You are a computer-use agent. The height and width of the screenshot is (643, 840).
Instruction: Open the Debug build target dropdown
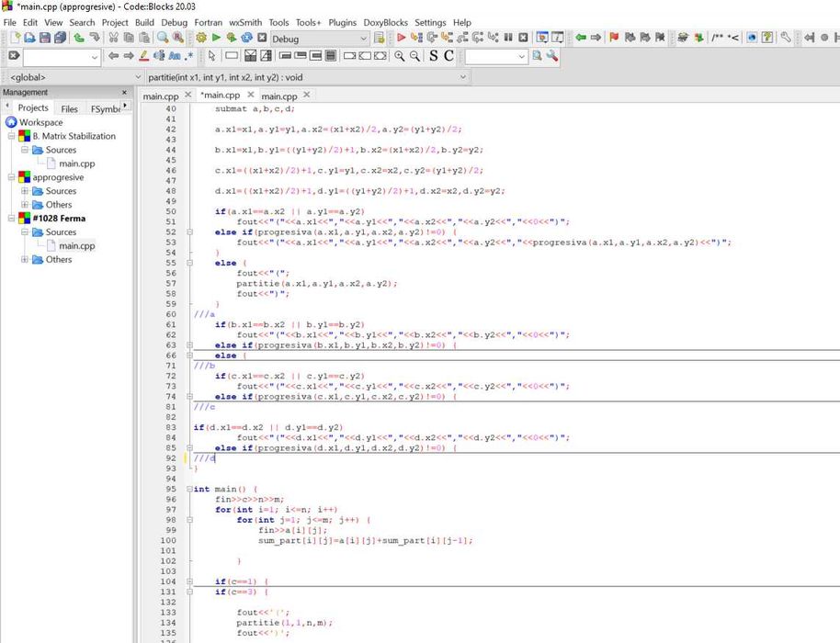(x=365, y=39)
